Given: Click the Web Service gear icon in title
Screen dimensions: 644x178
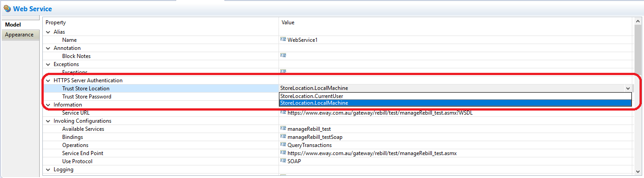Looking at the screenshot, I should point(7,9).
